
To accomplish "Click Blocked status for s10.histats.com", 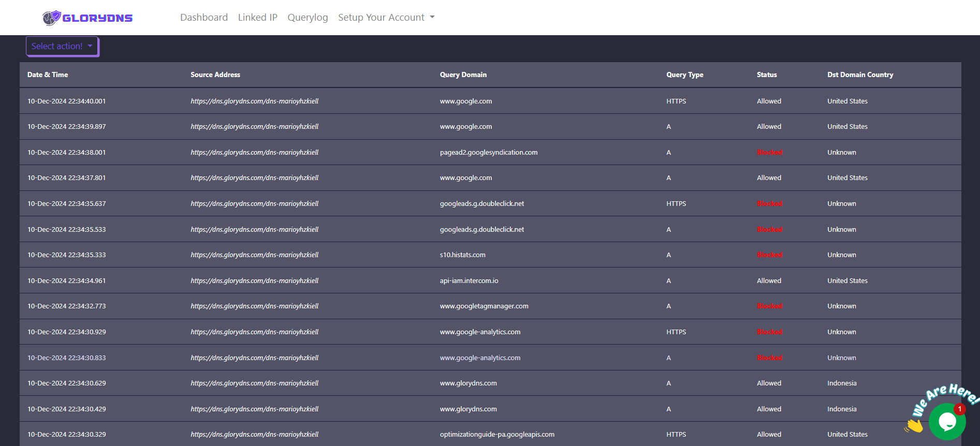I will 770,255.
